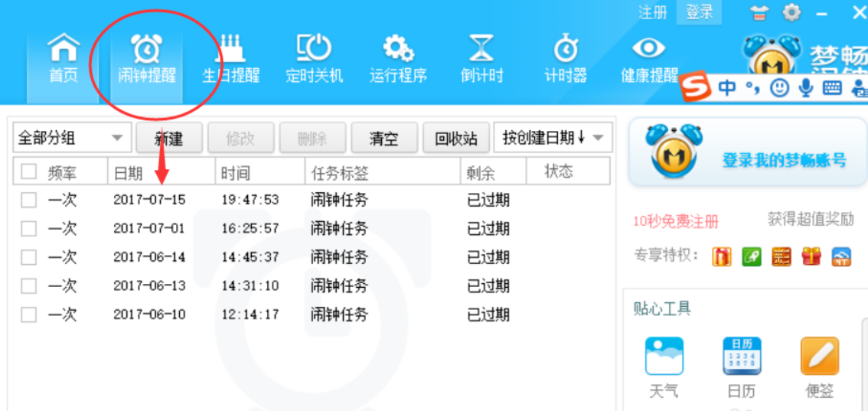
Task: Click the 10秒免费注册 link
Action: [x=676, y=222]
